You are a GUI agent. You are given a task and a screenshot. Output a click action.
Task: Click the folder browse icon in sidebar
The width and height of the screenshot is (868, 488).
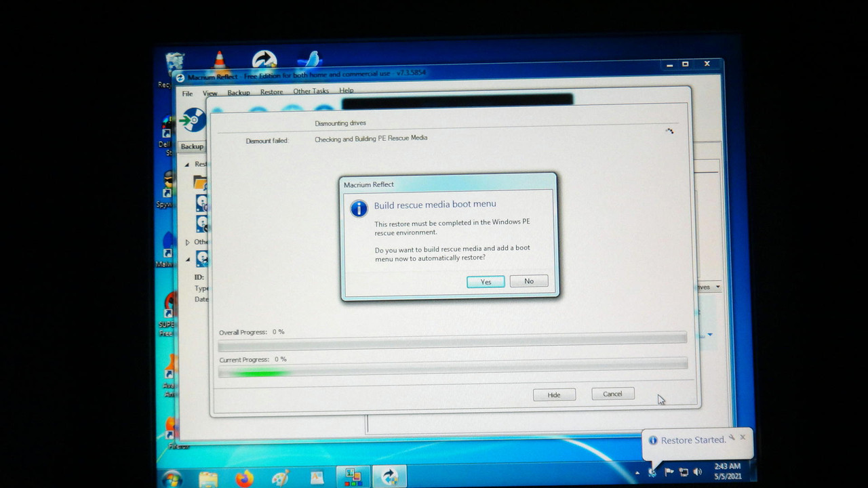pyautogui.click(x=200, y=182)
